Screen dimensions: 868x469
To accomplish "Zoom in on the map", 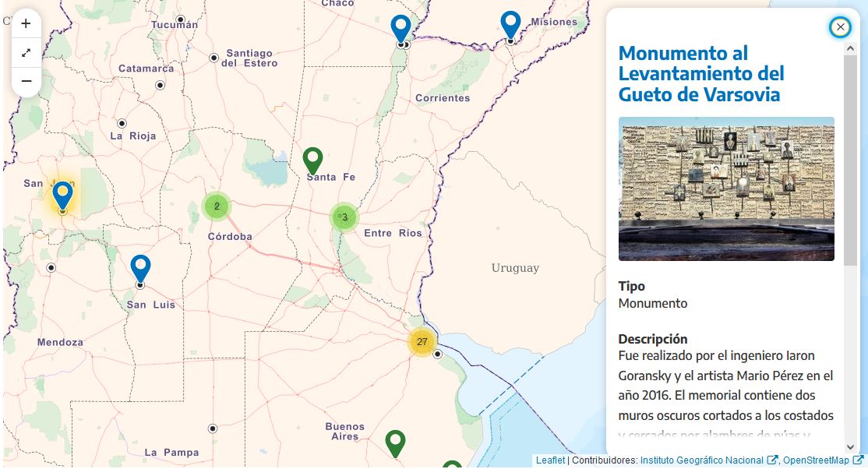I will pyautogui.click(x=26, y=24).
